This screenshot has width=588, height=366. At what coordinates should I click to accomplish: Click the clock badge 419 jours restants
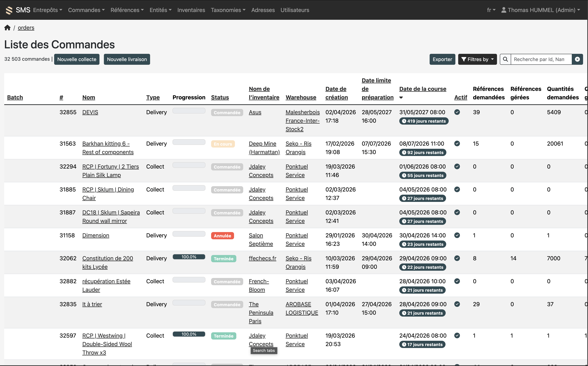(424, 121)
